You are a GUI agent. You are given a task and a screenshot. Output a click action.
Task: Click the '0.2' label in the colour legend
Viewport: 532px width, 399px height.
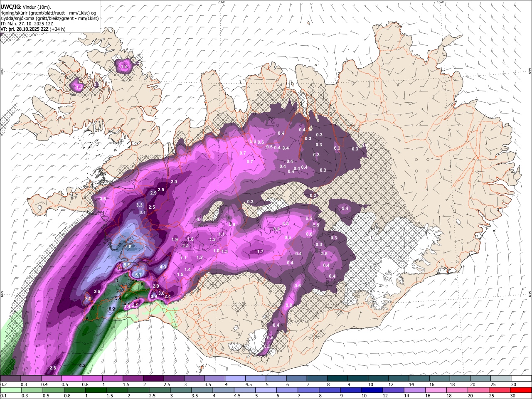click(x=3, y=384)
